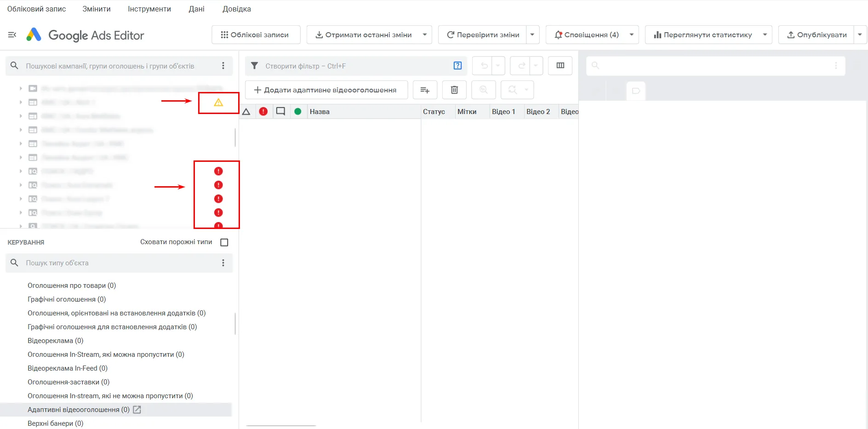Screen dimensions: 868x429
Task: Sort table by Статус column
Action: (438, 112)
